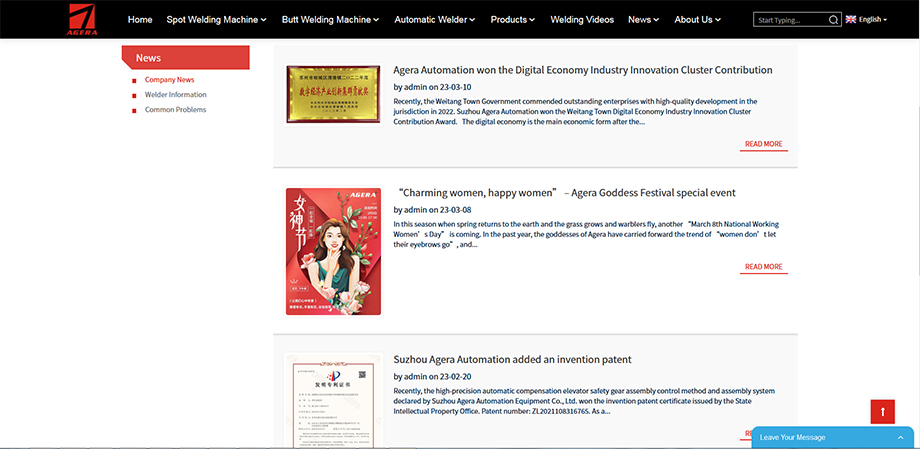This screenshot has width=920, height=449.
Task: Click the UK flag language icon
Action: pyautogui.click(x=850, y=19)
